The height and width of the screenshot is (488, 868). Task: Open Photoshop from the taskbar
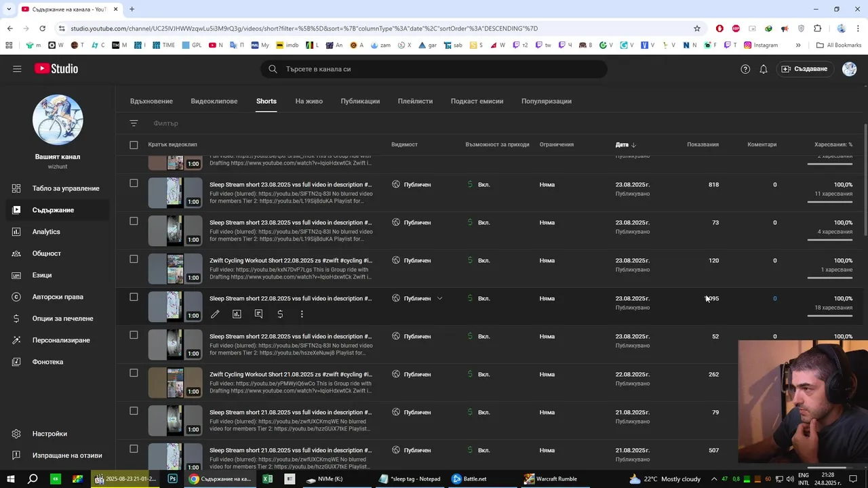coord(172,479)
